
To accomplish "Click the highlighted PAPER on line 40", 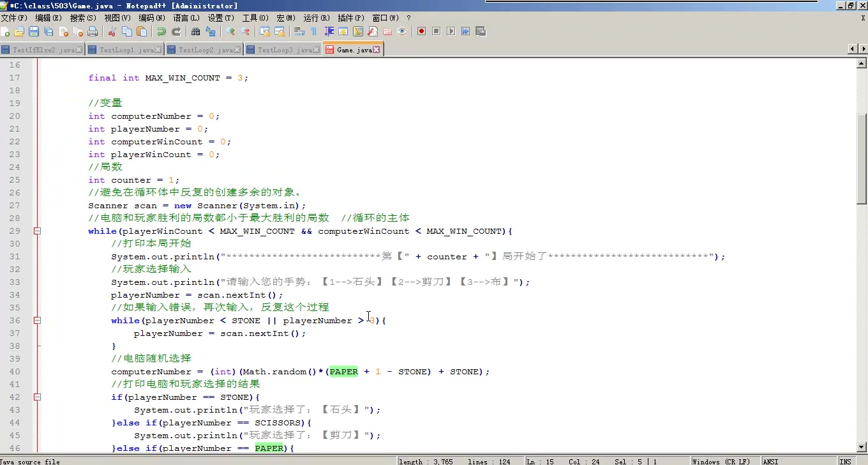I will (343, 371).
